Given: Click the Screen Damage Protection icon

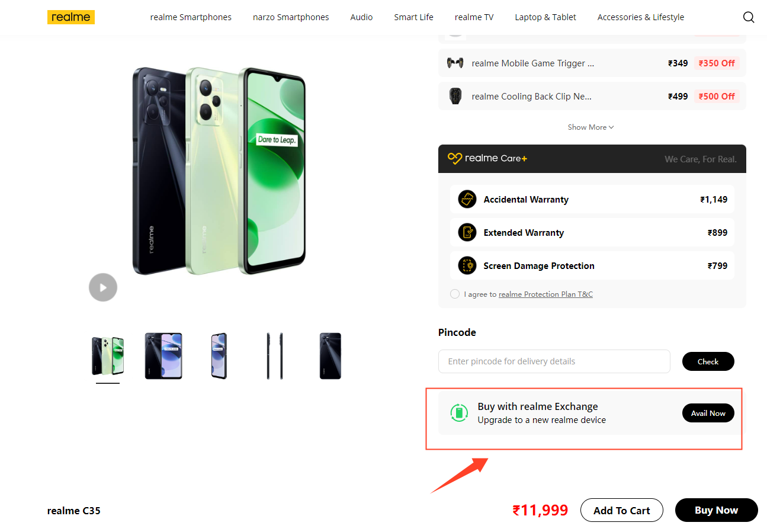Looking at the screenshot, I should tap(467, 266).
